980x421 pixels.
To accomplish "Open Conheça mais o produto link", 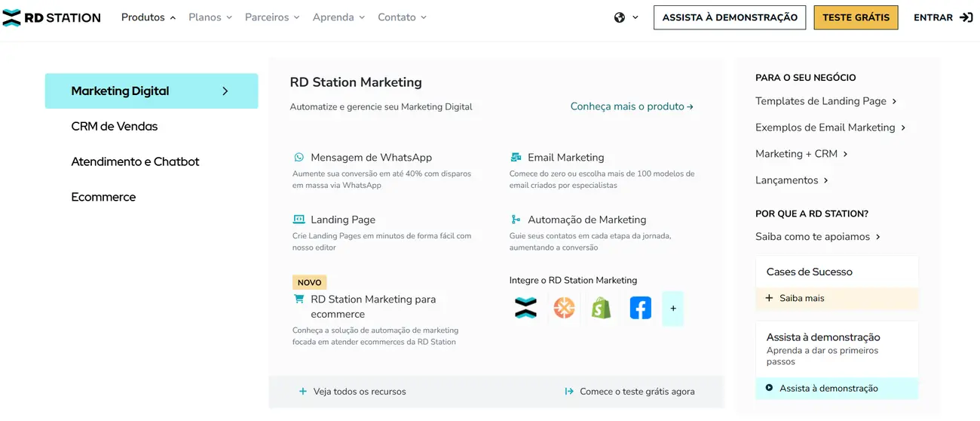I will coord(632,106).
